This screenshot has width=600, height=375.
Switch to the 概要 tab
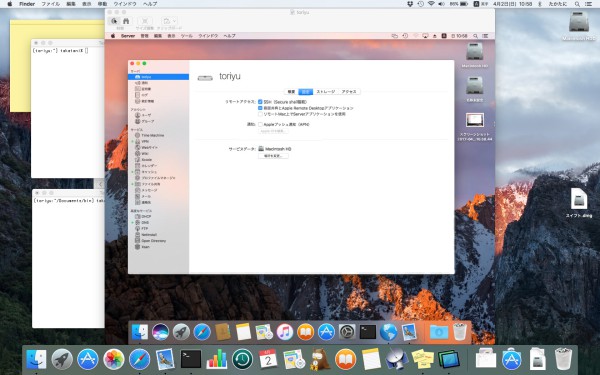291,92
